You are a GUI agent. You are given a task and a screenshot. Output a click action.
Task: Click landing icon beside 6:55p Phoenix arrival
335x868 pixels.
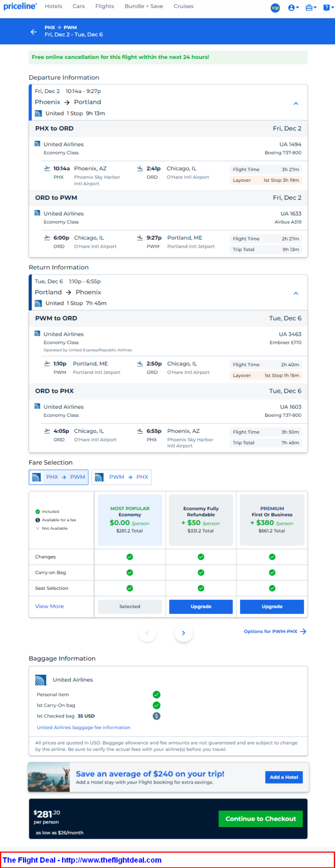[x=140, y=431]
